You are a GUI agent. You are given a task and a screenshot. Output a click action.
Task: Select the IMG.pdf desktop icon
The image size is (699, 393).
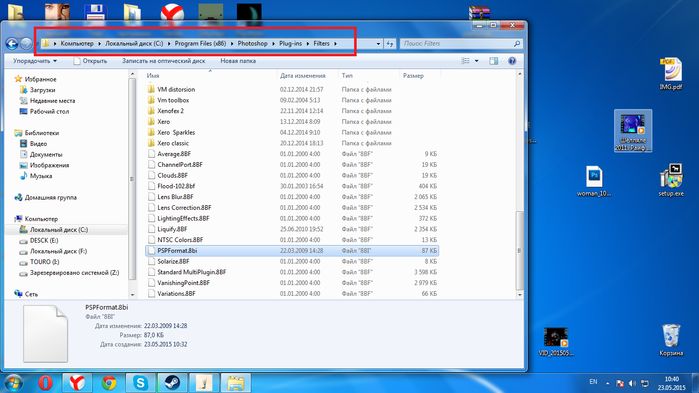(671, 74)
